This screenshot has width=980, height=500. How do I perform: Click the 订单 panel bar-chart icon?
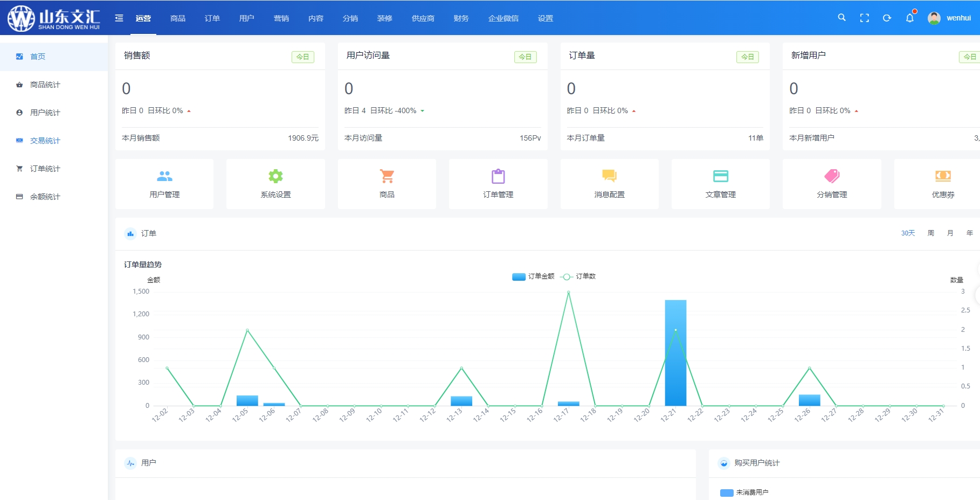coord(130,233)
